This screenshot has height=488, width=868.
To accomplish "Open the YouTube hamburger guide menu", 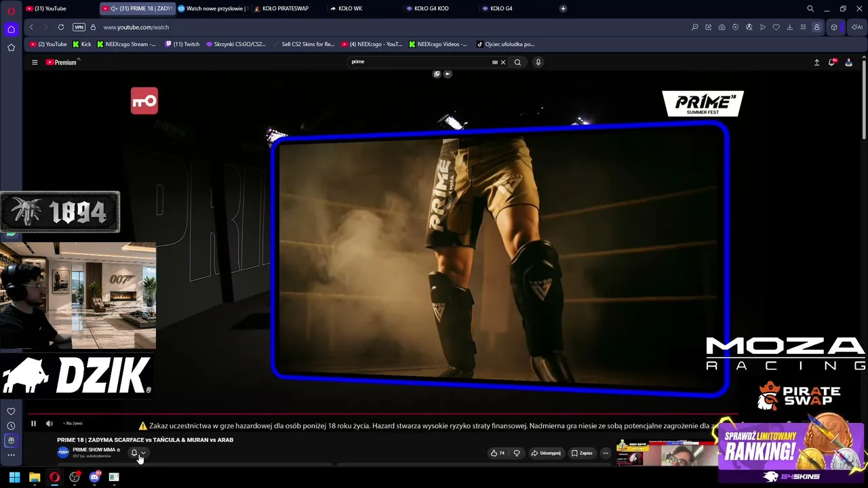I will click(x=35, y=62).
